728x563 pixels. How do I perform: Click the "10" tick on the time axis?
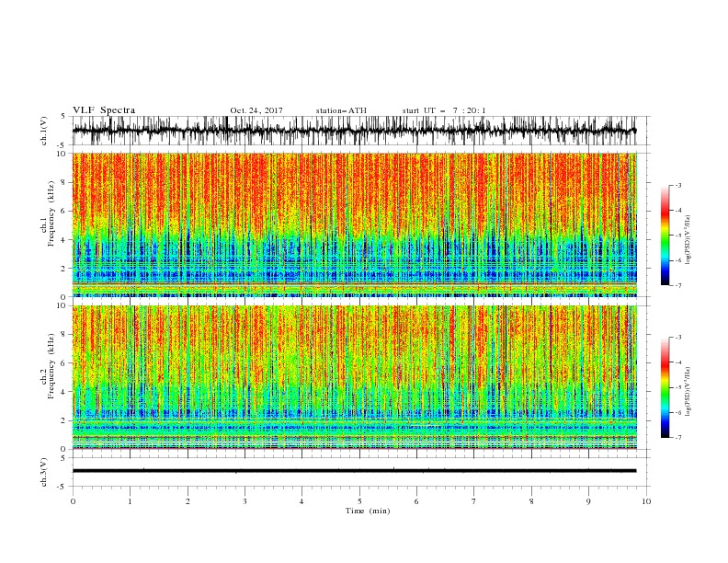(646, 501)
